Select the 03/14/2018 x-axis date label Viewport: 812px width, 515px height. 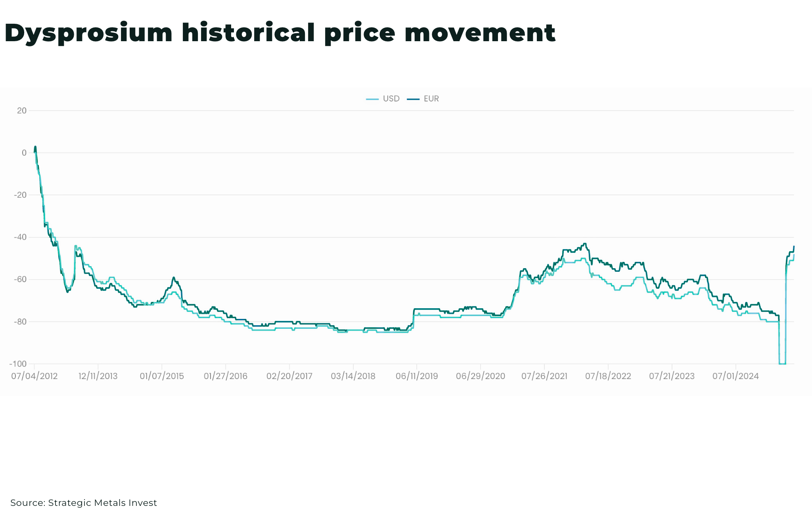tap(353, 376)
